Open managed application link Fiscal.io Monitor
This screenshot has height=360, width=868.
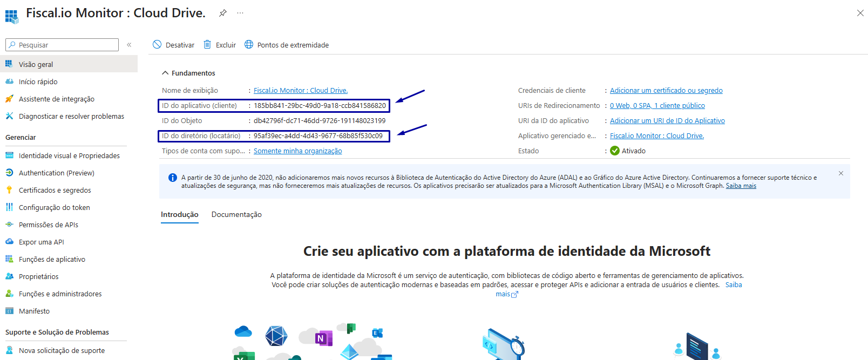(x=657, y=136)
